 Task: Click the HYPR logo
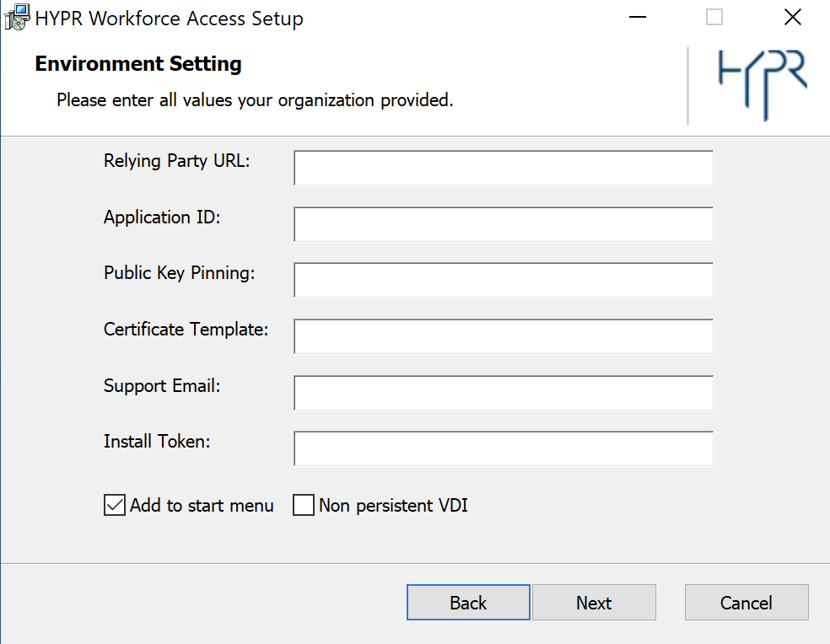point(763,84)
